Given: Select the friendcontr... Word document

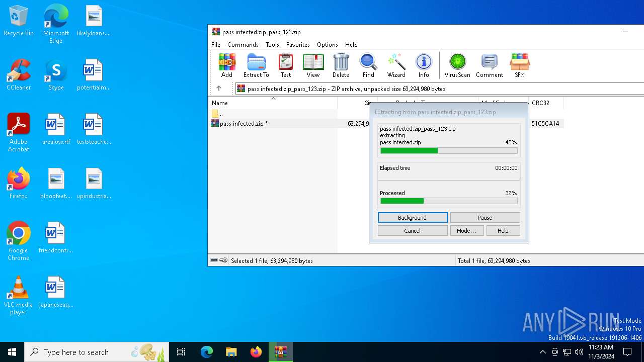Looking at the screenshot, I should click(x=56, y=238).
